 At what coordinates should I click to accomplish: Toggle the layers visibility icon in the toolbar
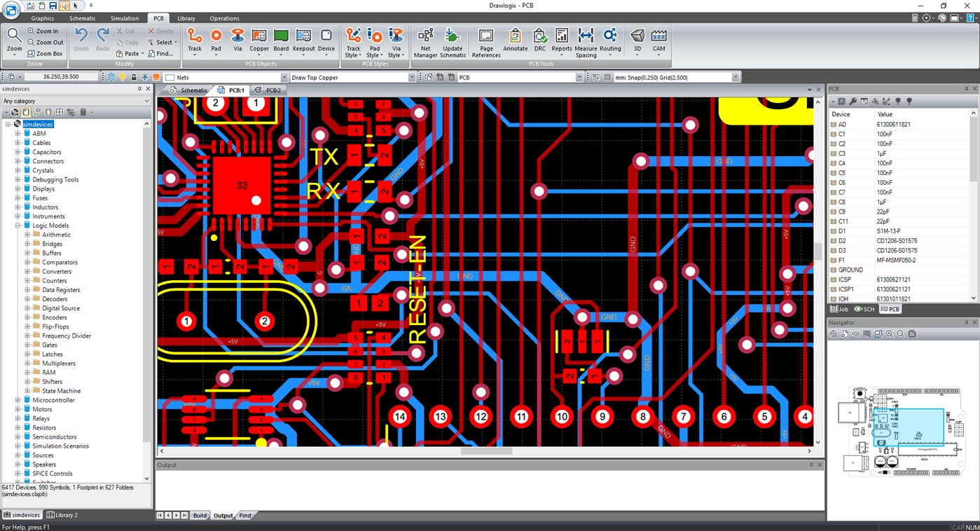point(111,77)
